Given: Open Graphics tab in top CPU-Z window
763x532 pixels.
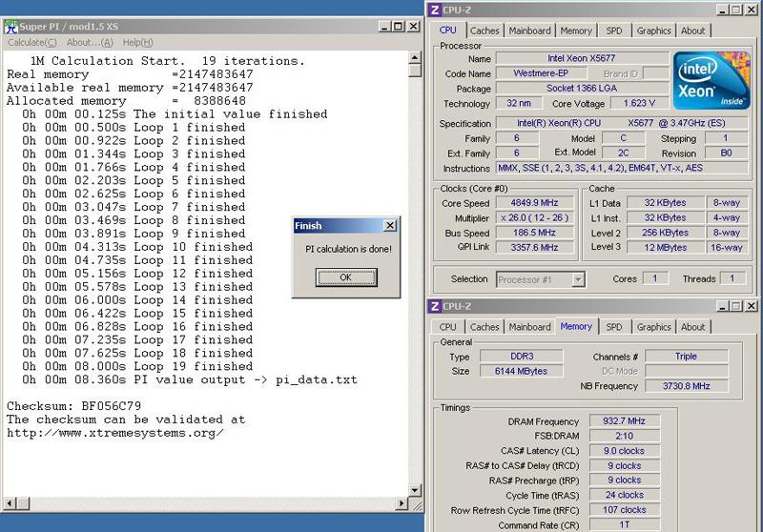Looking at the screenshot, I should pyautogui.click(x=654, y=31).
